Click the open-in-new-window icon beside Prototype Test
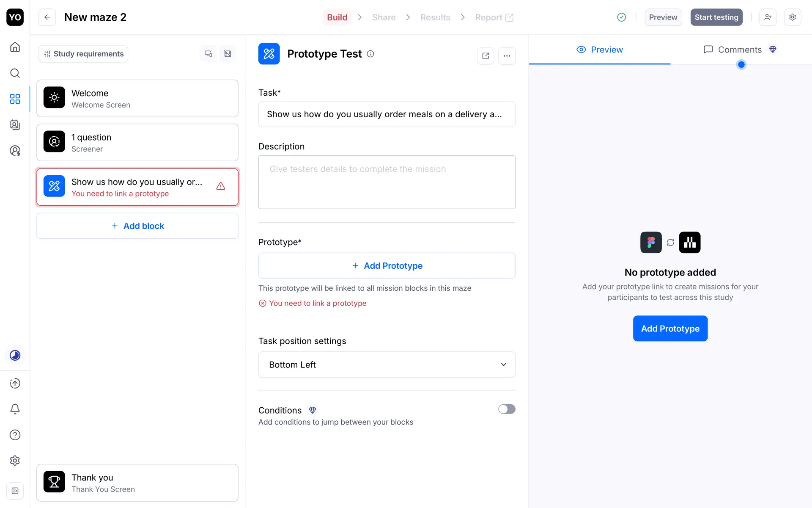 pos(486,56)
